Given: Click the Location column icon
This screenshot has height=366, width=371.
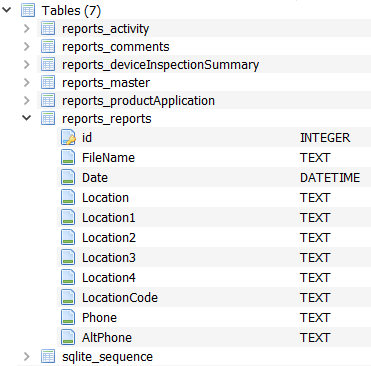Looking at the screenshot, I should [x=68, y=197].
